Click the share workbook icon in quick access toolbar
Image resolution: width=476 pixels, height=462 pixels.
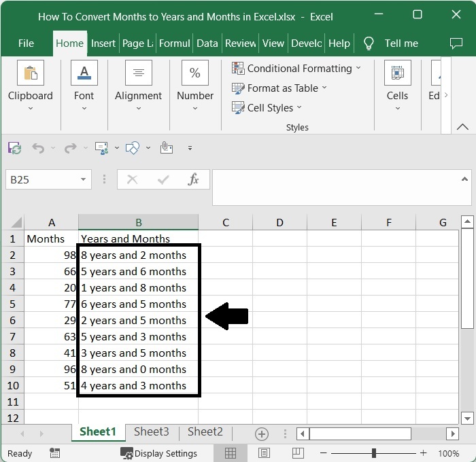(102, 148)
